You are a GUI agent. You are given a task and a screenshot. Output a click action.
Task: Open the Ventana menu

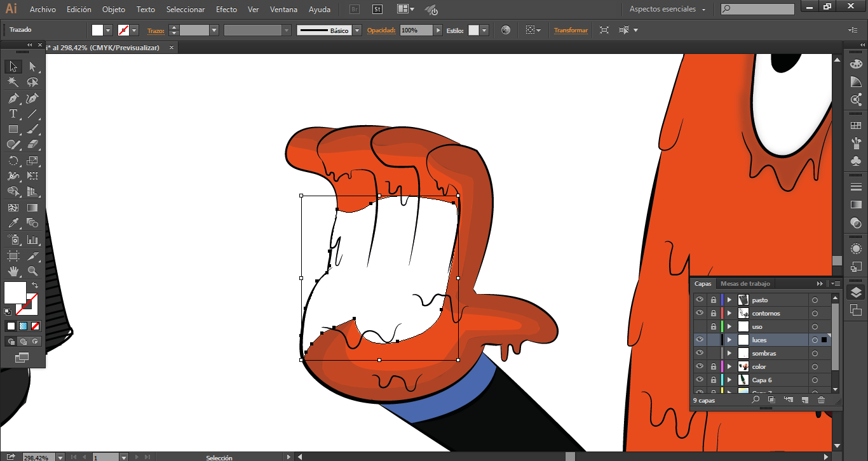[x=283, y=10]
